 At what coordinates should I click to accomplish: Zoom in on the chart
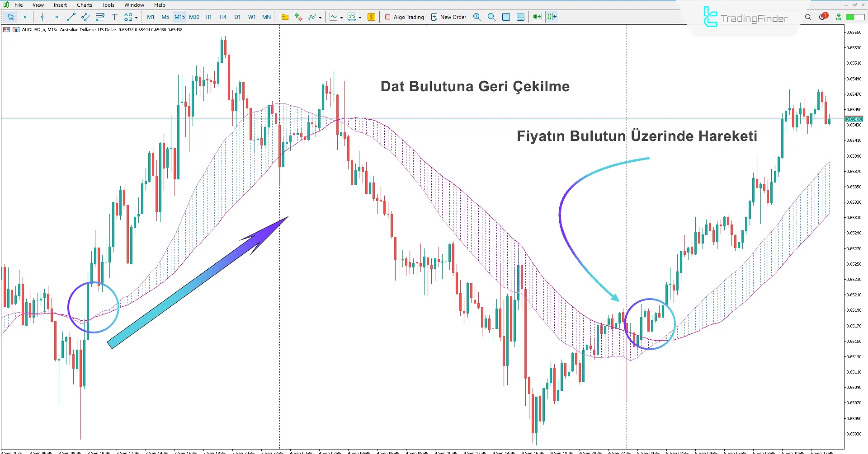coord(477,17)
